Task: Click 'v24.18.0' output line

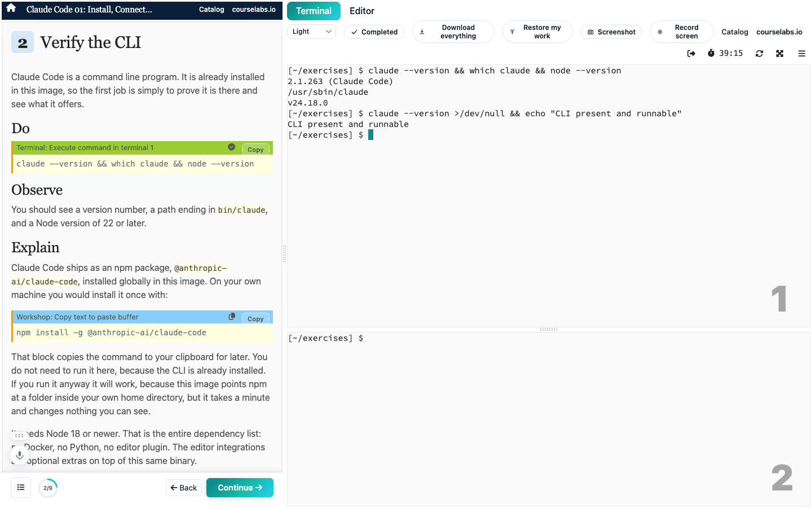Action: (307, 103)
